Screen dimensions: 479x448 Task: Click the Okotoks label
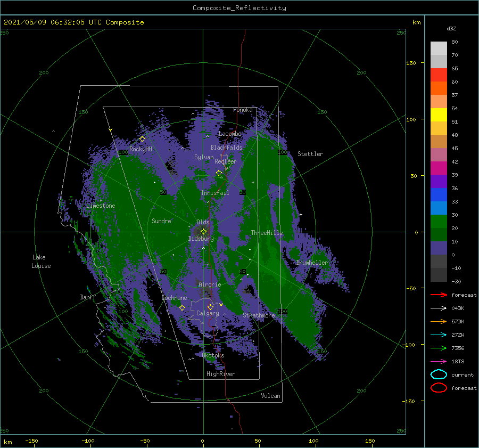pos(213,355)
